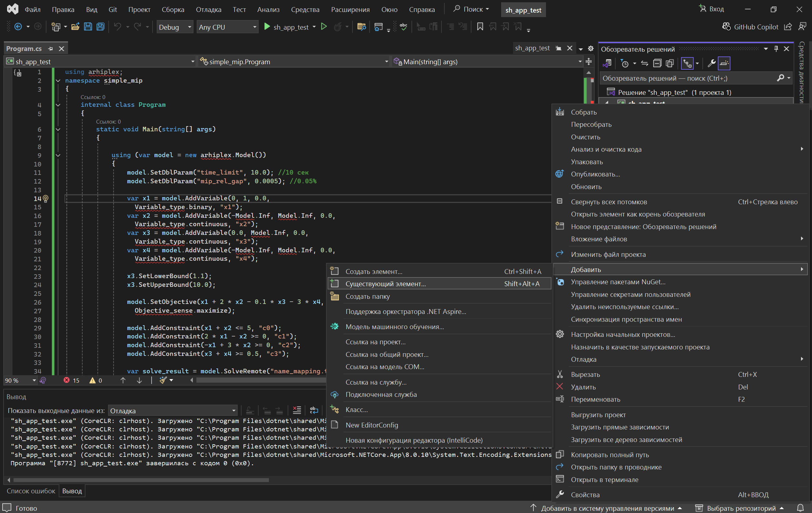Click Выбрать репозиторий in status bar
The height and width of the screenshot is (513, 812).
[739, 508]
